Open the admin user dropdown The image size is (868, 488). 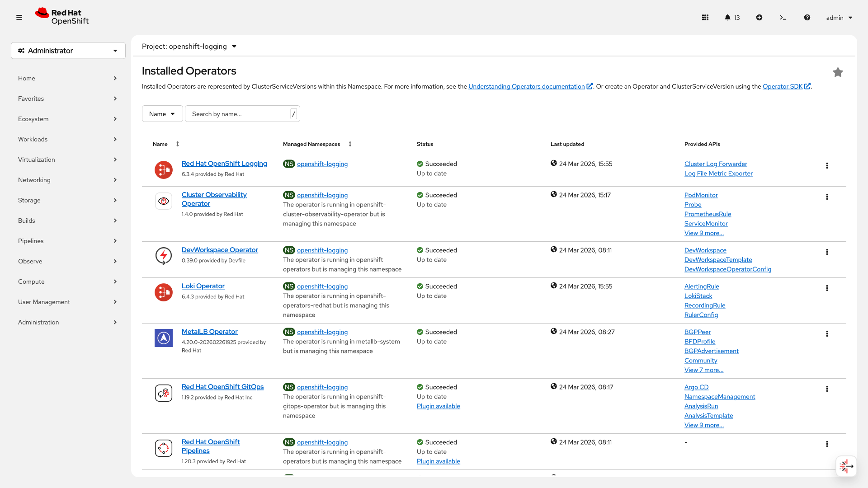pyautogui.click(x=838, y=18)
